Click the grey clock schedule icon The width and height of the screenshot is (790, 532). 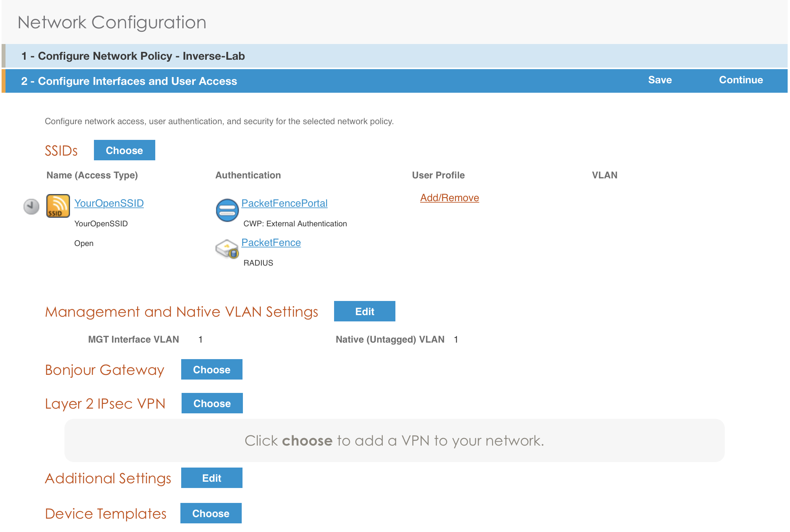[31, 206]
